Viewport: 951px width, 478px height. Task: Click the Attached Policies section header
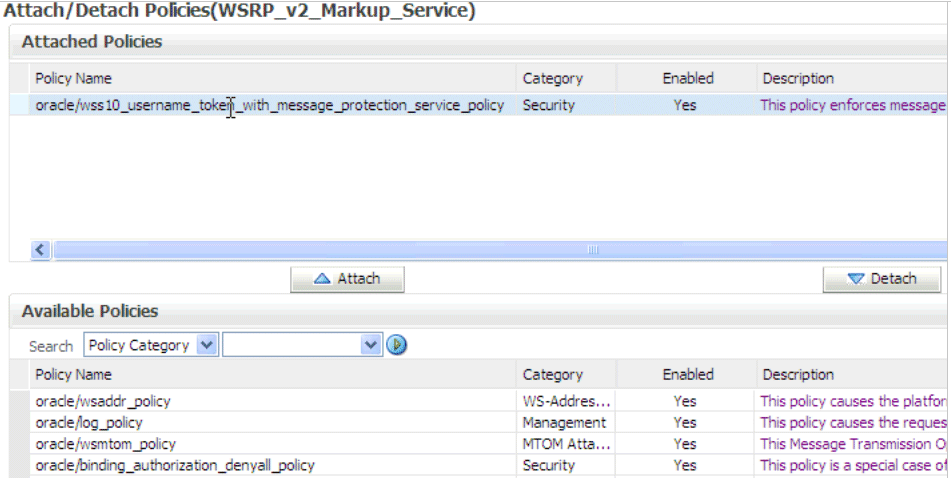pyautogui.click(x=92, y=41)
